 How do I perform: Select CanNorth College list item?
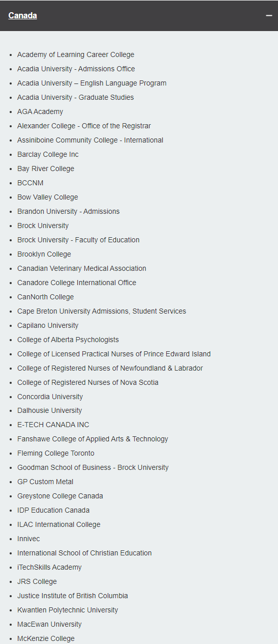(x=46, y=297)
